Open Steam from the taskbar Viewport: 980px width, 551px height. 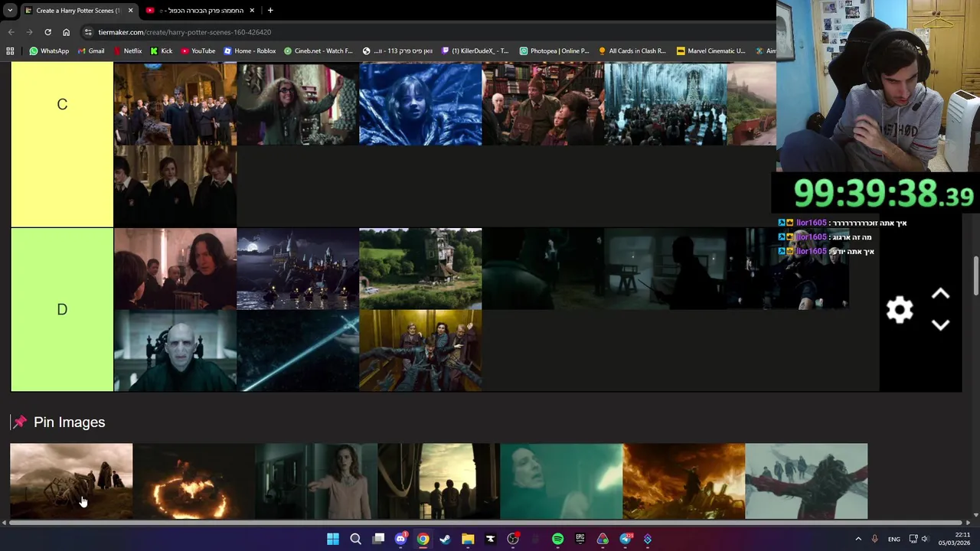[x=445, y=539]
